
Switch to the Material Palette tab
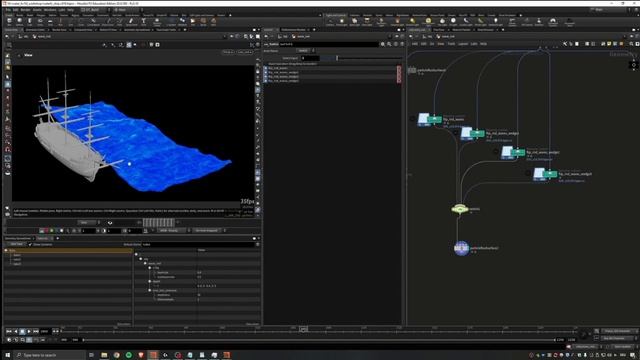pos(461,29)
